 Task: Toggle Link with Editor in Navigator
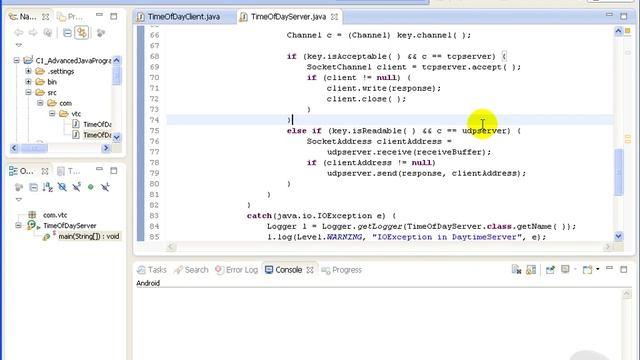pyautogui.click(x=82, y=33)
